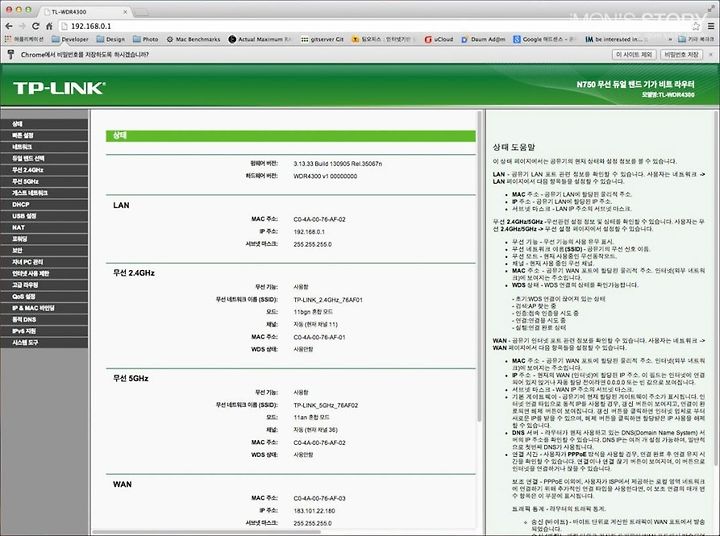Click LAN MAC 'C0-4A-00-76-AF-02' under LAN

pos(319,220)
